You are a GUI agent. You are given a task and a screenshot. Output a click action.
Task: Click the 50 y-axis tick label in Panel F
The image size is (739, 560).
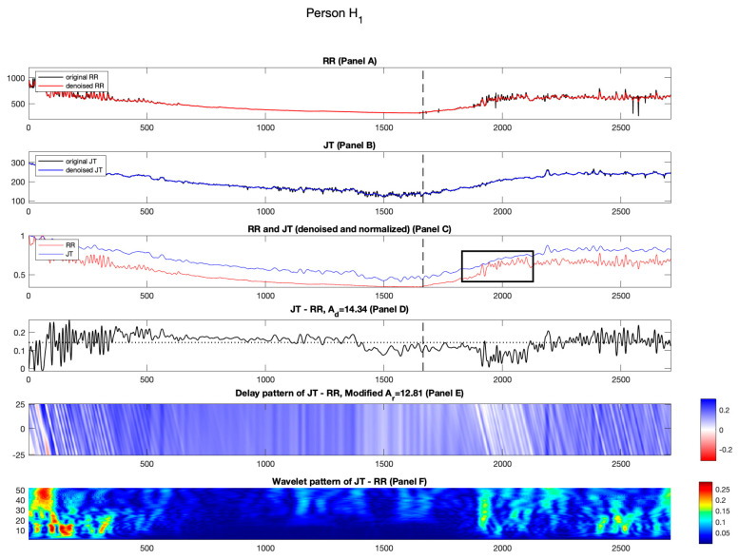point(20,491)
